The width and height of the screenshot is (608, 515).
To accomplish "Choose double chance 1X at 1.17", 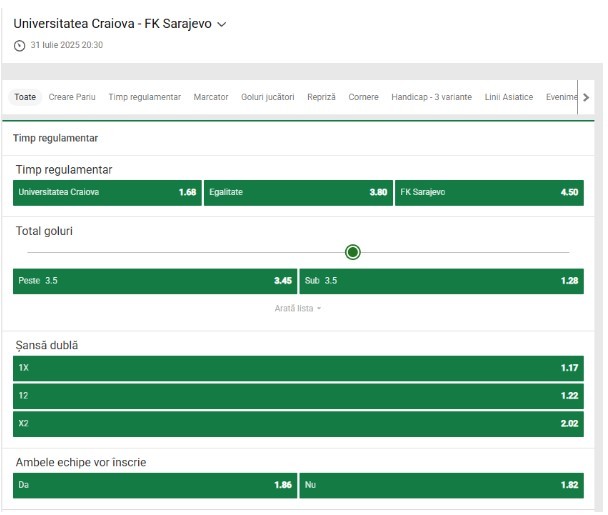I will [x=298, y=368].
